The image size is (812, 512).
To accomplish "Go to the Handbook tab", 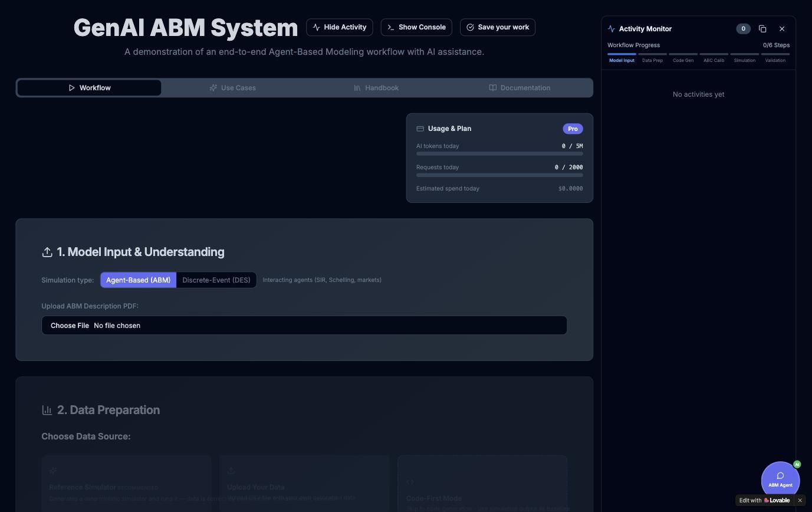I will [376, 88].
